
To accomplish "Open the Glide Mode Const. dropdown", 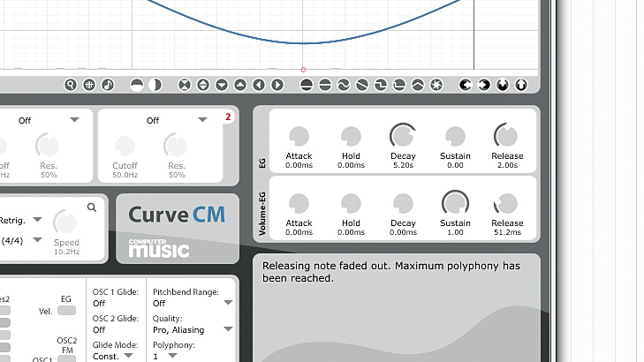I will tap(129, 356).
